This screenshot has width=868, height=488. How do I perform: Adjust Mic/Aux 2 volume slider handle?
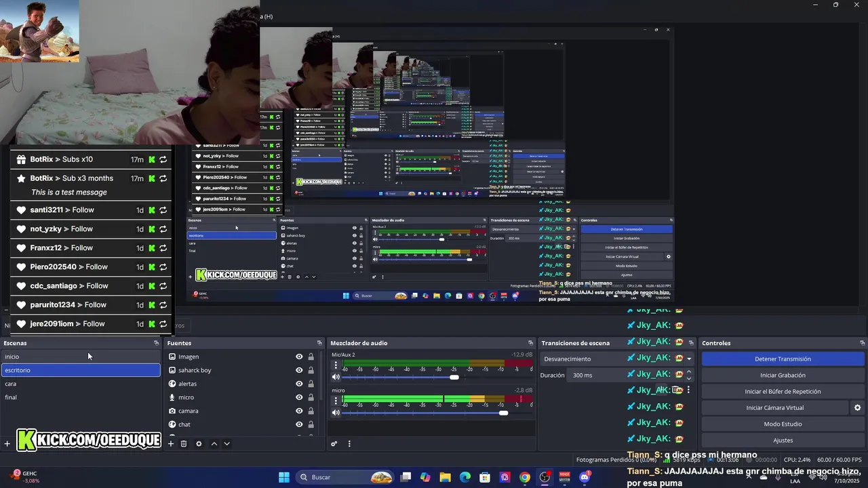pyautogui.click(x=454, y=377)
